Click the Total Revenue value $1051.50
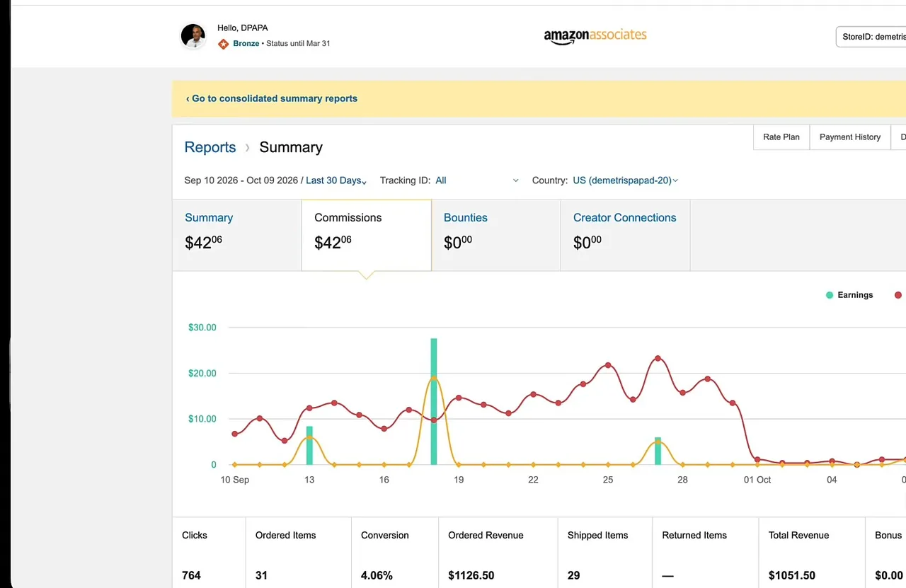This screenshot has width=906, height=588. [x=792, y=575]
